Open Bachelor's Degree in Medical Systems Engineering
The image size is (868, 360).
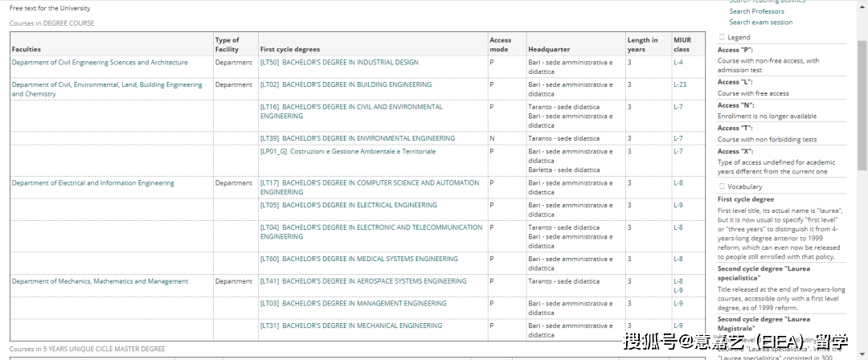370,259
